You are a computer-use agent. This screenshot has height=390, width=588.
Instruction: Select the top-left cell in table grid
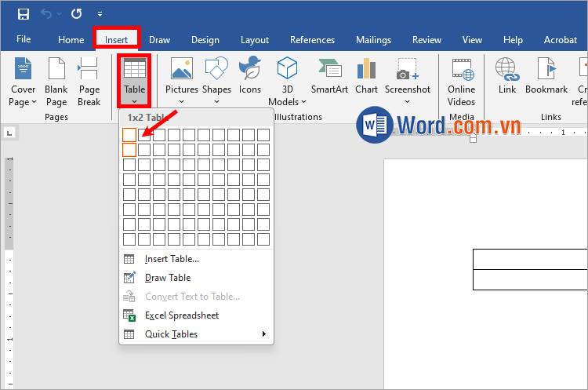point(129,135)
